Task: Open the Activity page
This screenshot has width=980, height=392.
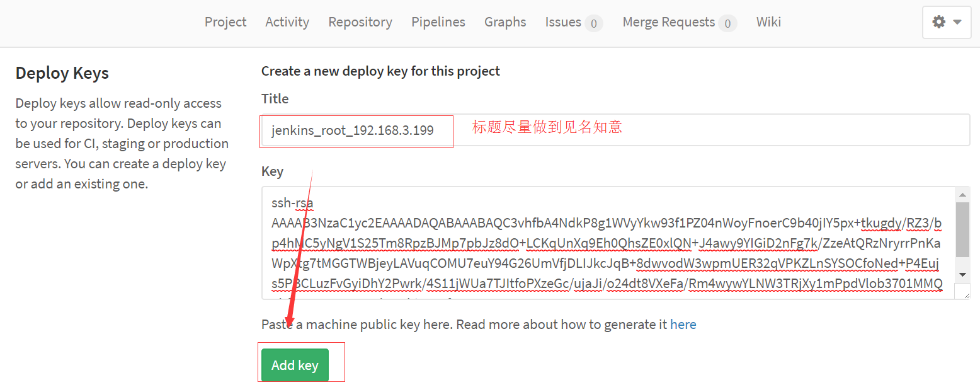Action: [x=287, y=21]
